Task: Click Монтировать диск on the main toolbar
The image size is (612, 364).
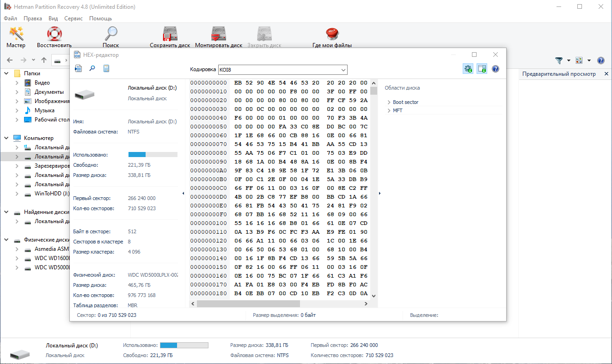Action: tap(219, 37)
